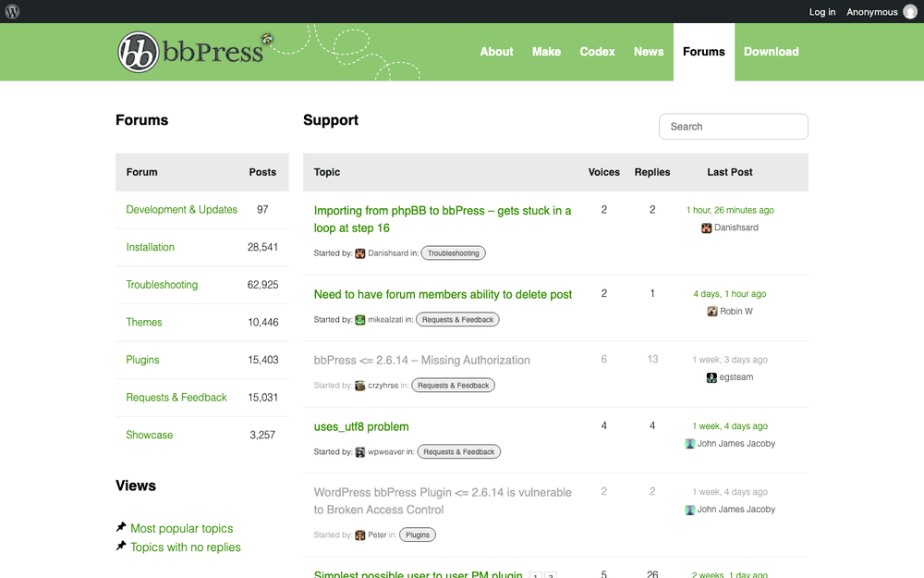Image resolution: width=924 pixels, height=578 pixels.
Task: Open the About menu item
Action: 497,52
